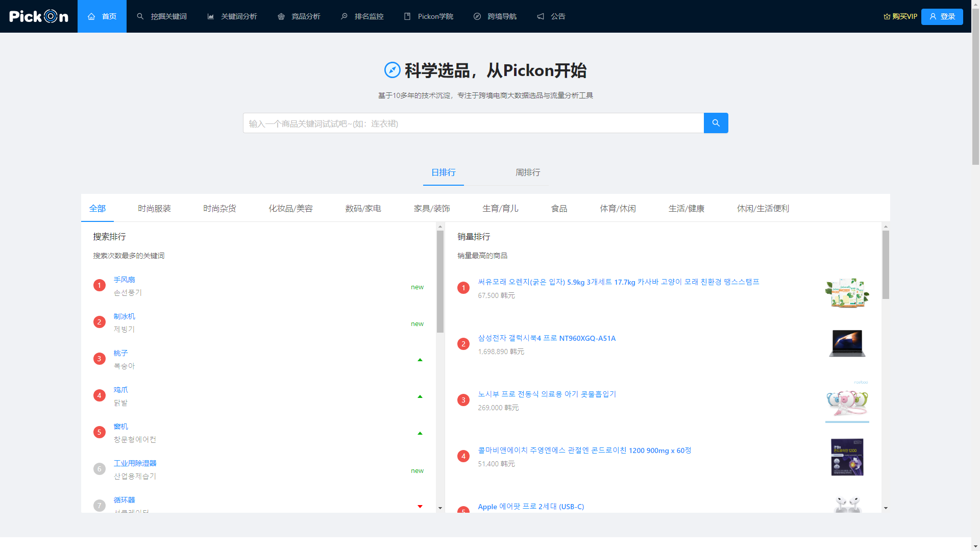
Task: Click the 排名监控 monitoring icon
Action: pyautogui.click(x=344, y=16)
